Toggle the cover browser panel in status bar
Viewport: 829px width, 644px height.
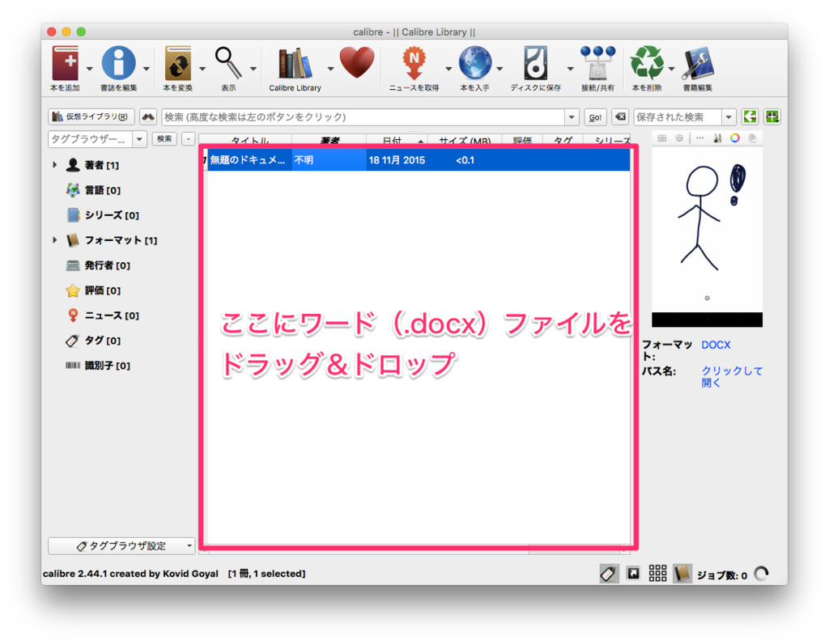tap(633, 573)
